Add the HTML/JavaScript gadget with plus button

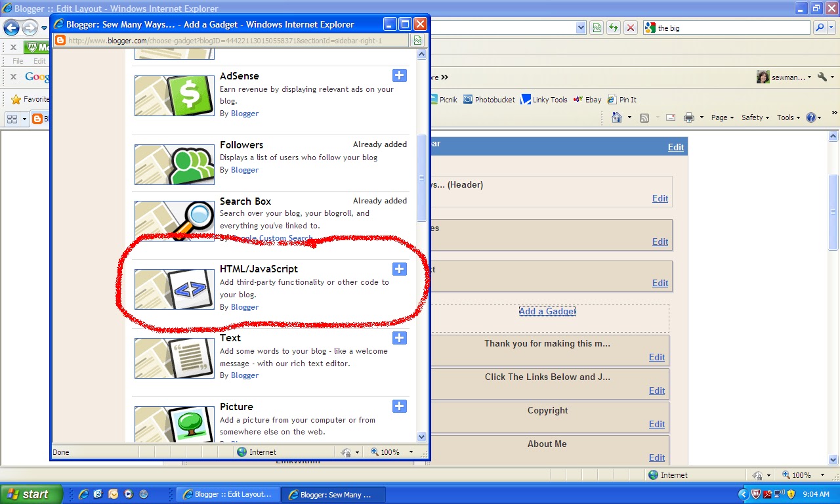[x=399, y=269]
